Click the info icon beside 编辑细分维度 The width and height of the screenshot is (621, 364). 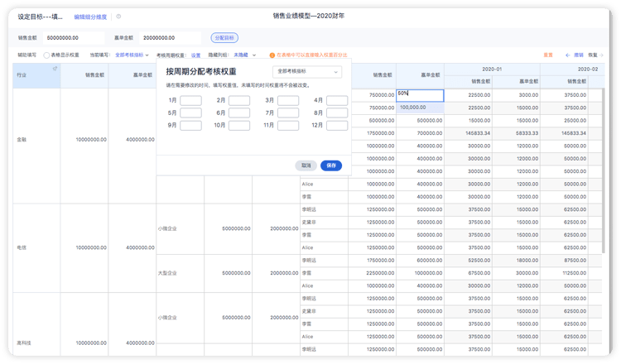(118, 17)
